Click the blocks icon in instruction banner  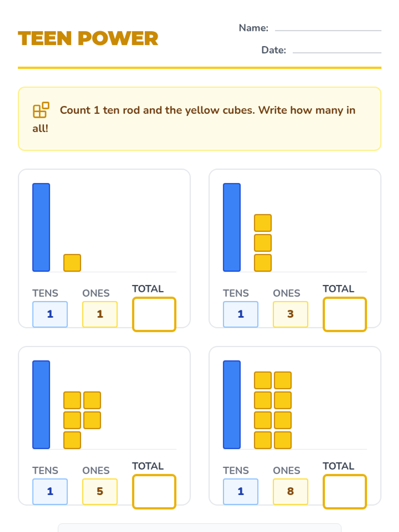pos(41,110)
